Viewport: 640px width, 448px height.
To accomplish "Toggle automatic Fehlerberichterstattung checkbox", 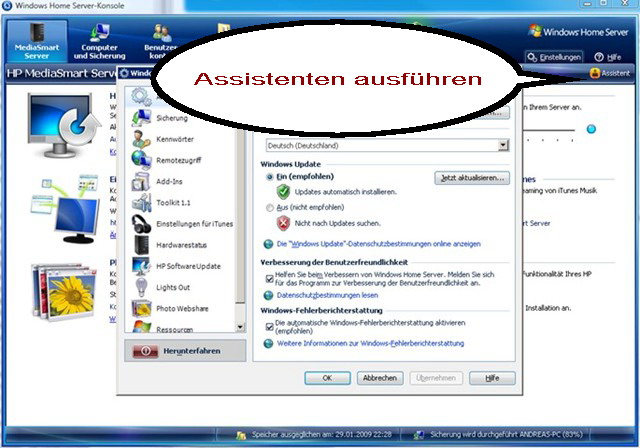I will pos(269,327).
